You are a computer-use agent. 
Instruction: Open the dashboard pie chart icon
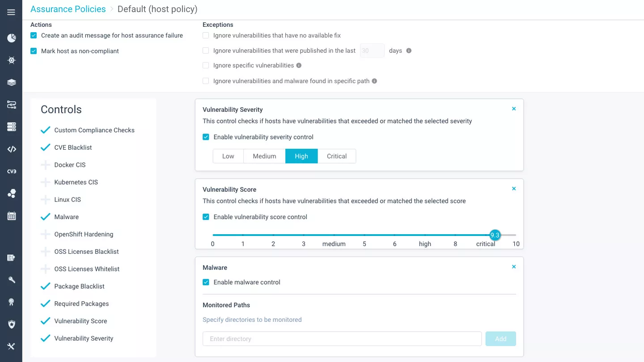tap(12, 38)
